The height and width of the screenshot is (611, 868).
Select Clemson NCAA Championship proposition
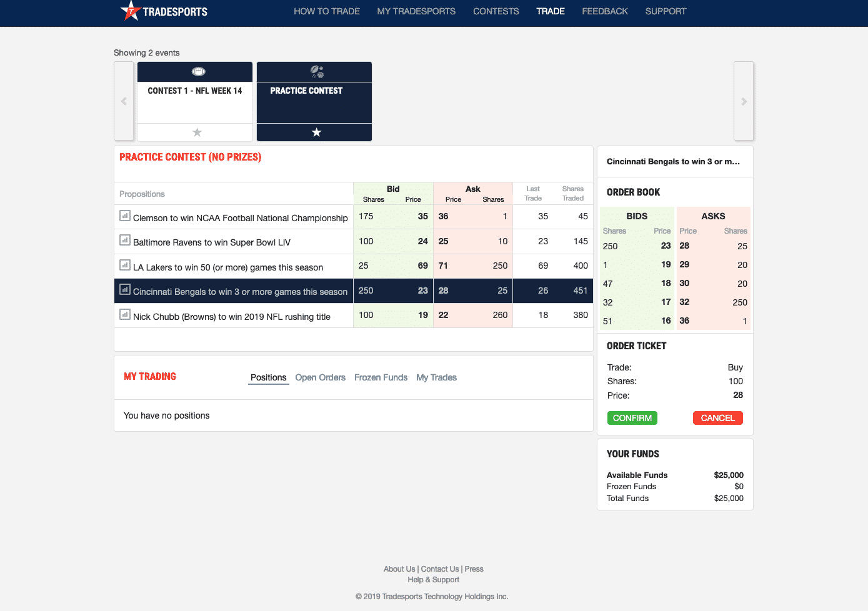241,218
